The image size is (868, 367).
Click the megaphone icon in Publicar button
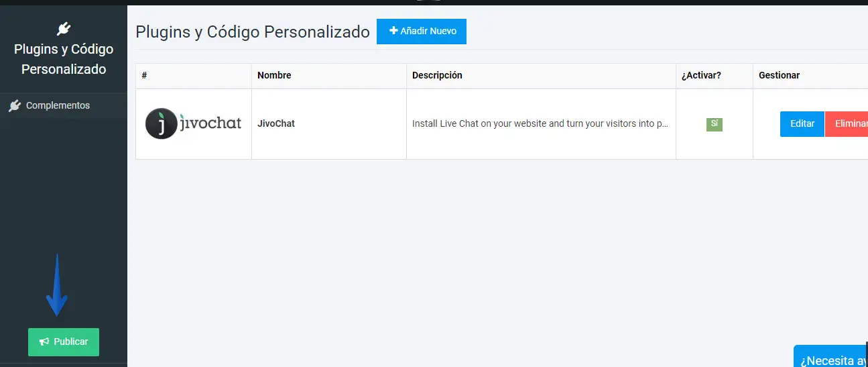[44, 342]
